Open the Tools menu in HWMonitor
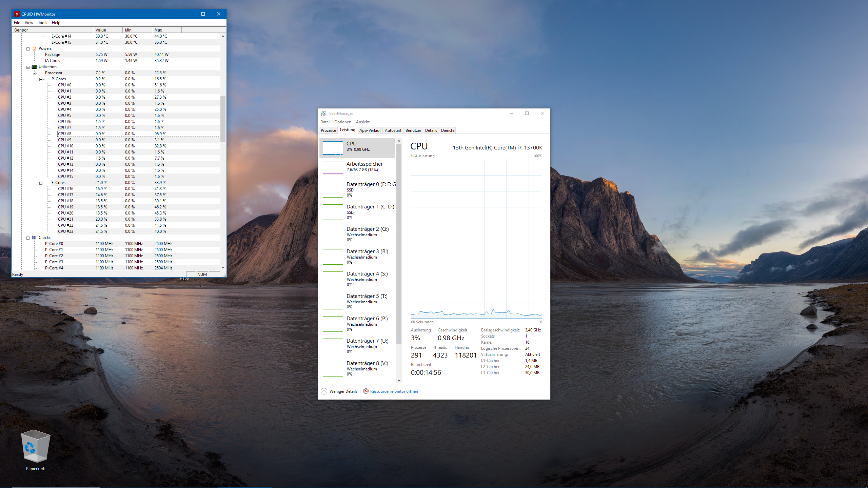This screenshot has height=488, width=868. 42,23
